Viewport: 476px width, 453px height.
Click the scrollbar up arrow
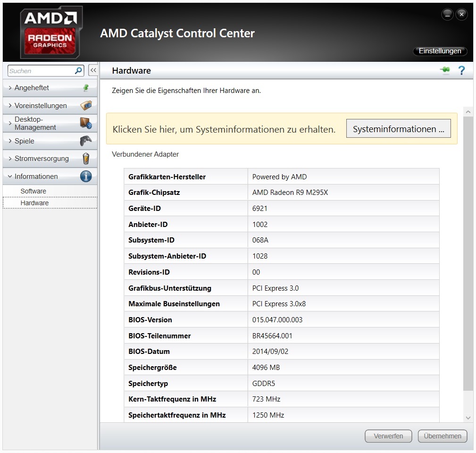pos(468,112)
